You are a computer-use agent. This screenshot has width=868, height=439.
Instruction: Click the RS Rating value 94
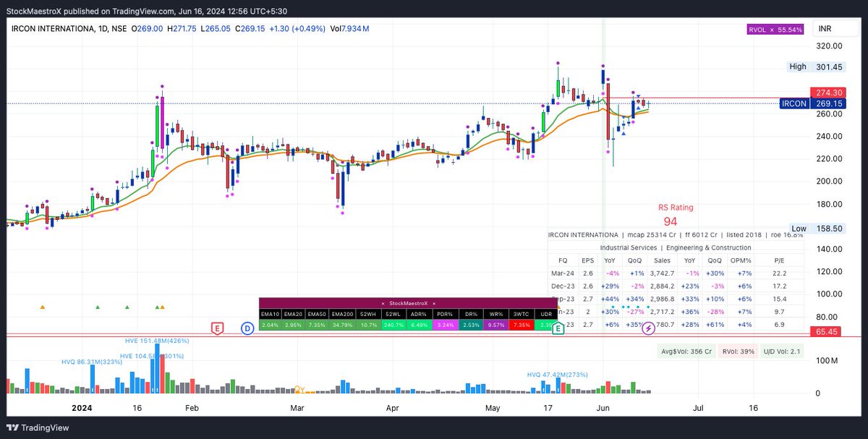(671, 221)
